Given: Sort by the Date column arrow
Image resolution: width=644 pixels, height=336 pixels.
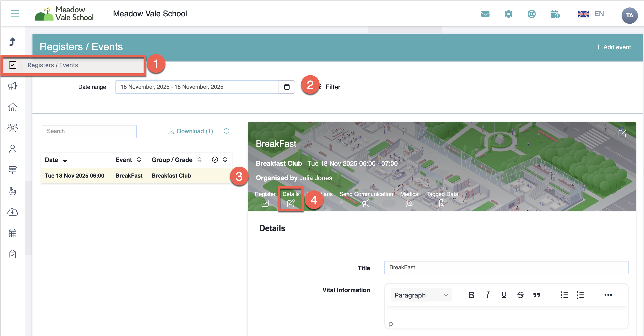Looking at the screenshot, I should [65, 161].
